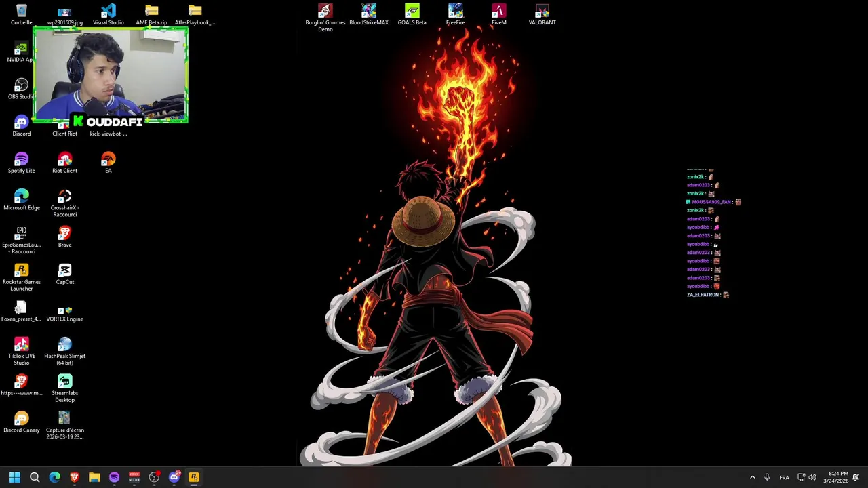
Task: Select the FlashPeak Slimjet shortcut
Action: pyautogui.click(x=65, y=352)
